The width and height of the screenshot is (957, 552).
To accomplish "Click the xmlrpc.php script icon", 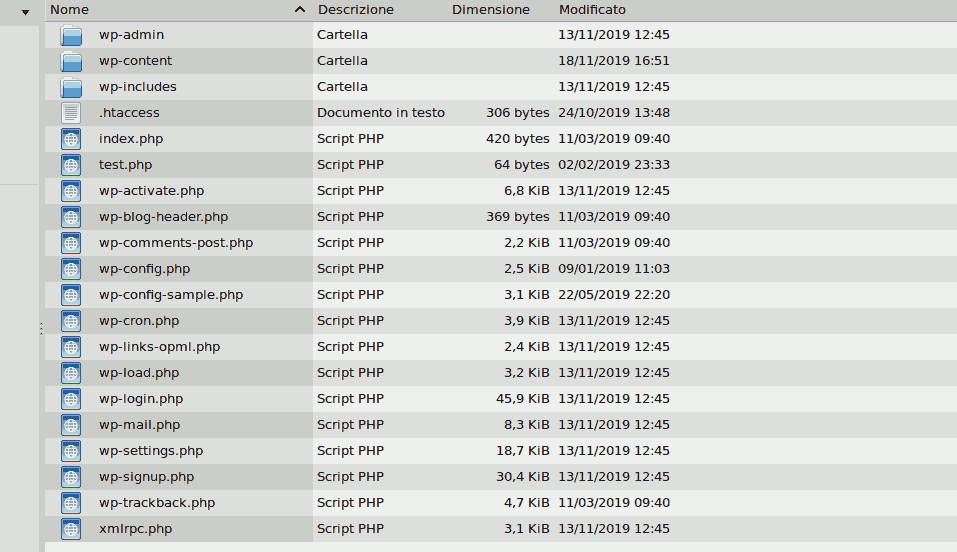I will 71,529.
